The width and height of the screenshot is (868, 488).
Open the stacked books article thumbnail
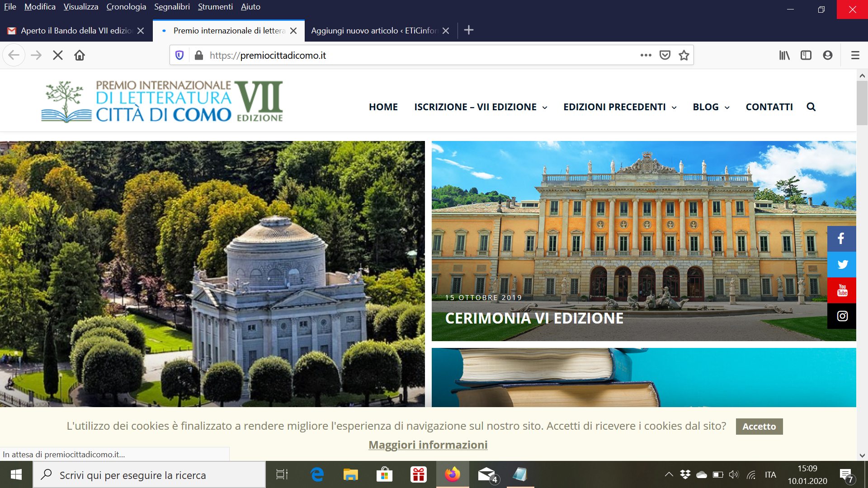[644, 377]
